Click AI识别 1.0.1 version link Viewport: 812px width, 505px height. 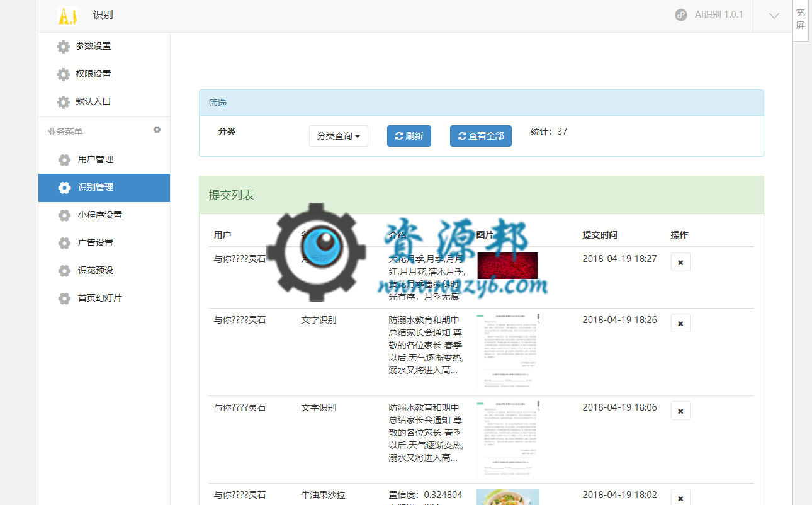tap(719, 14)
